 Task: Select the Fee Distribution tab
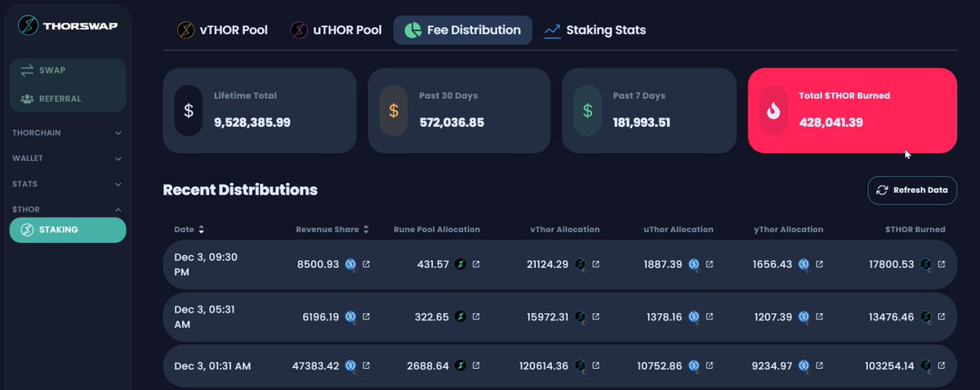click(x=463, y=30)
